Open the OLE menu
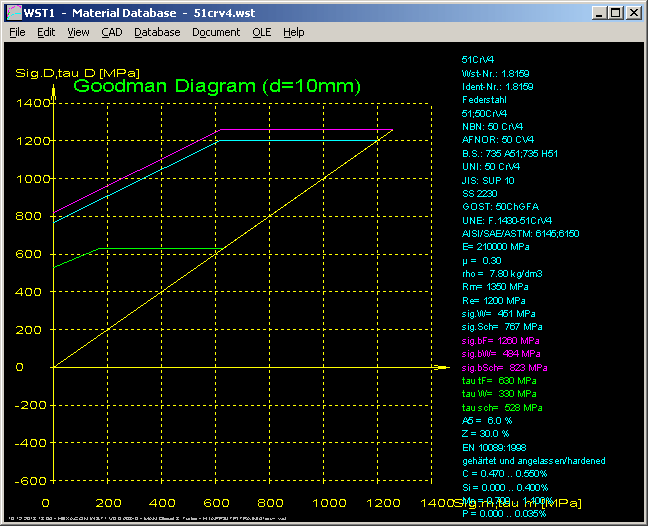 [x=261, y=32]
